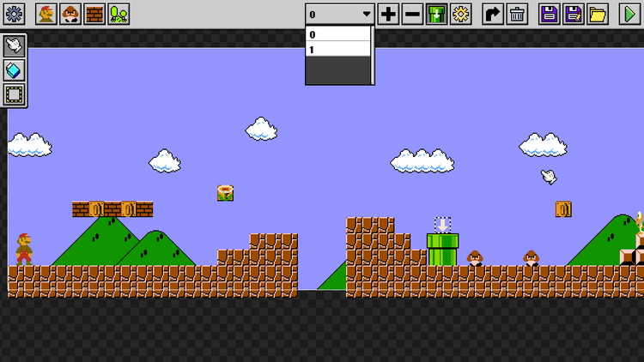
Task: Open the settings gear in the toolbar
Action: pos(15,14)
